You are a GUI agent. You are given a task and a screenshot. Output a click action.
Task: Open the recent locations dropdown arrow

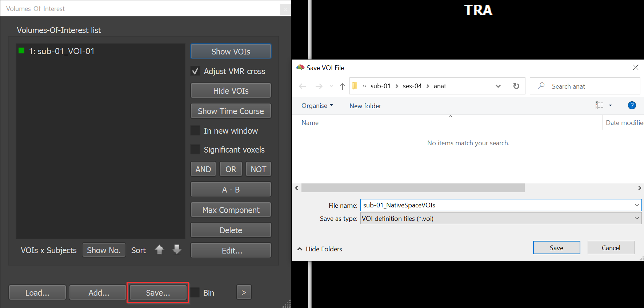(331, 86)
